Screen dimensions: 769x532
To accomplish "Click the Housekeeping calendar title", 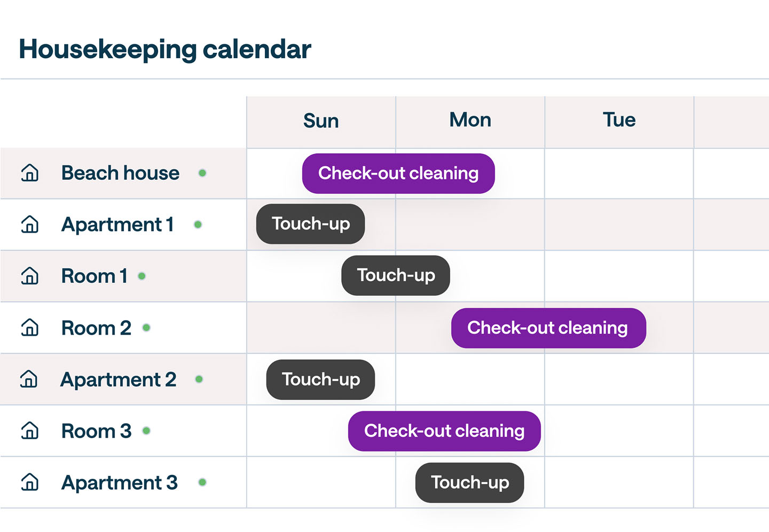I will (164, 49).
